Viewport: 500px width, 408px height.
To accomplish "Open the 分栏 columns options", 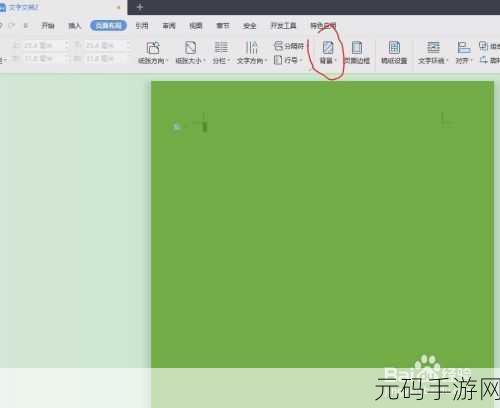I will coord(221,53).
